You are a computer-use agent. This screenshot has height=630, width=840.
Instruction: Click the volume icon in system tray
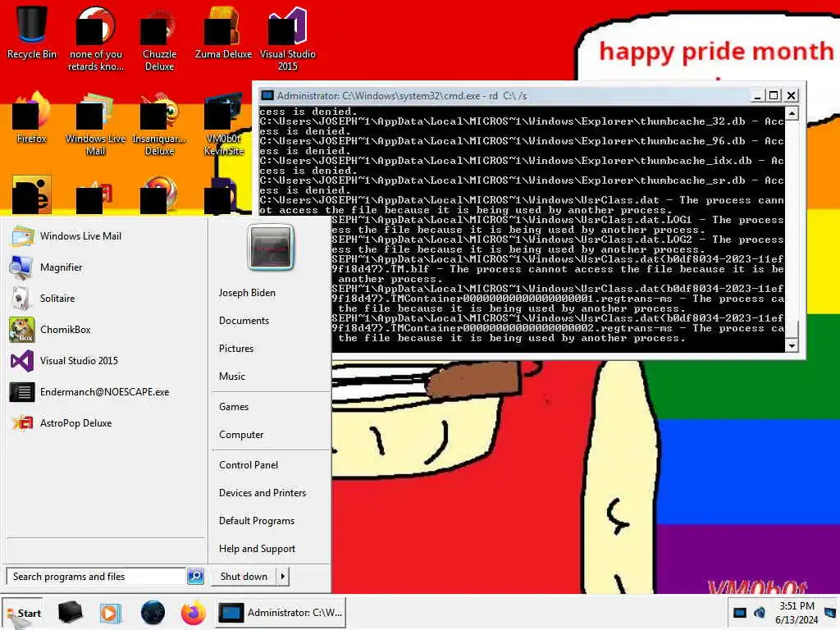tap(760, 612)
